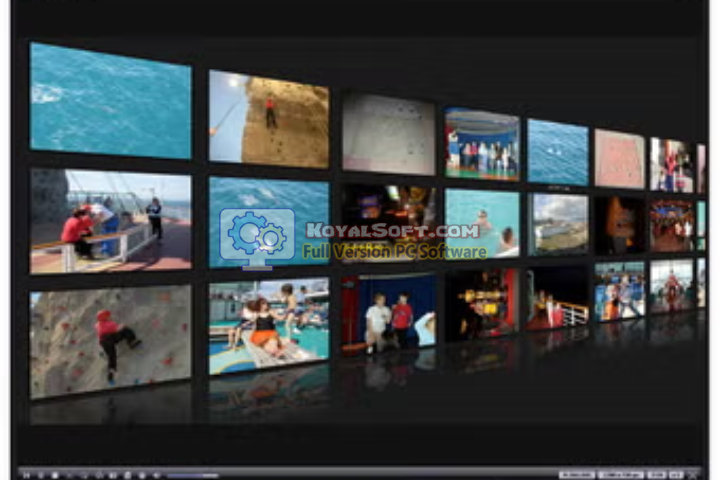Open the small ocean photo with two white specks

[x=558, y=152]
